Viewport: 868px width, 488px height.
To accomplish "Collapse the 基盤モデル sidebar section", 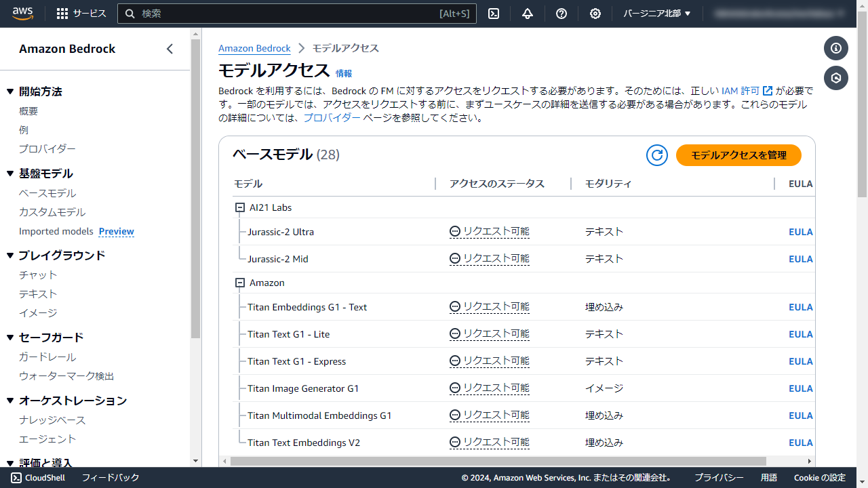I will [10, 174].
